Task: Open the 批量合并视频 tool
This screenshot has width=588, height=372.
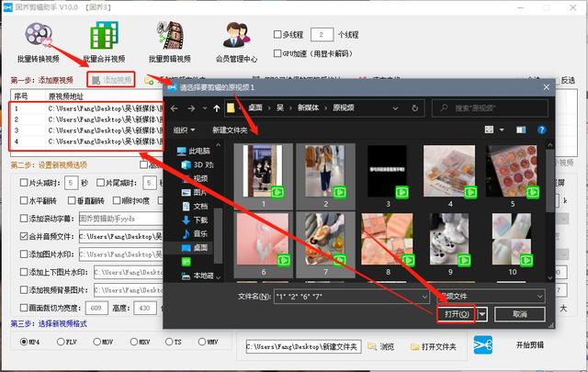Action: coord(104,42)
